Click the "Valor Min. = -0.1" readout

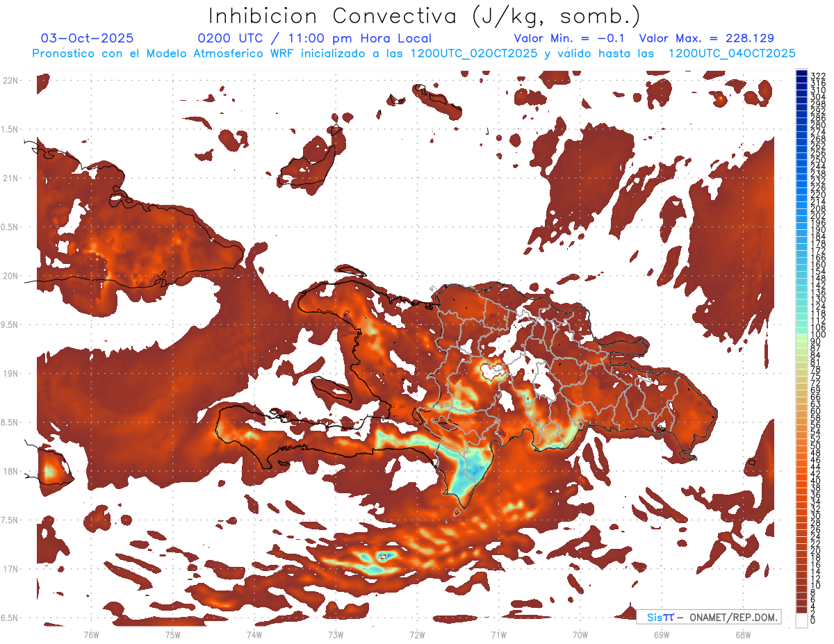(569, 38)
